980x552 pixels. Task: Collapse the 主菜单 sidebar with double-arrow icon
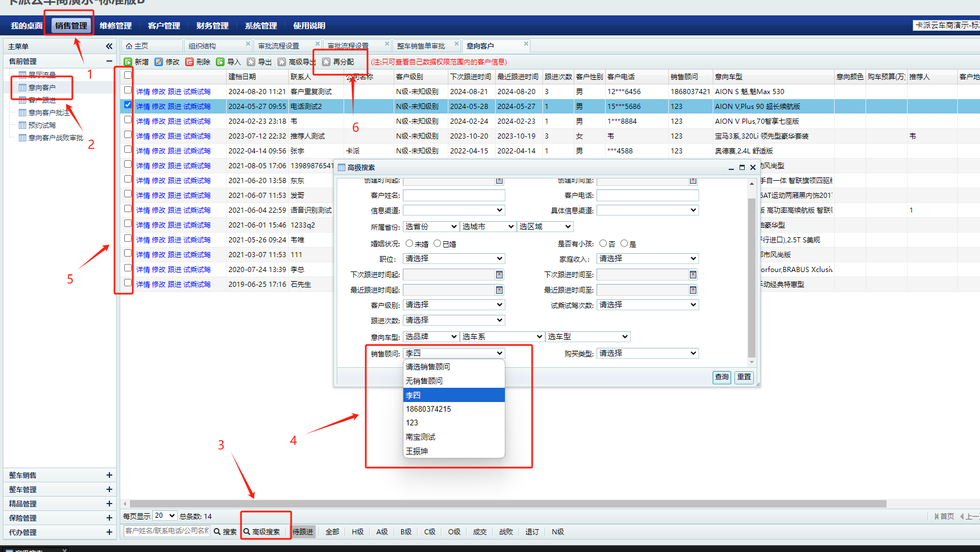(109, 46)
